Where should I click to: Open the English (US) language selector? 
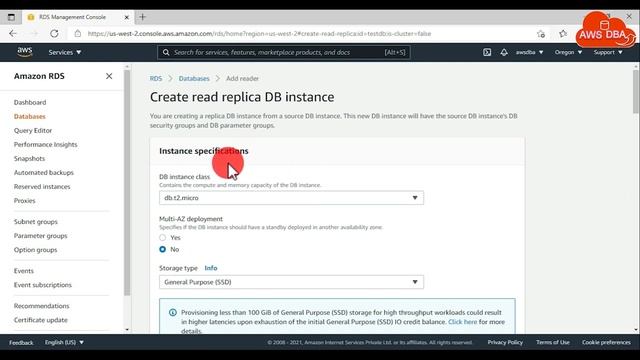click(x=64, y=342)
